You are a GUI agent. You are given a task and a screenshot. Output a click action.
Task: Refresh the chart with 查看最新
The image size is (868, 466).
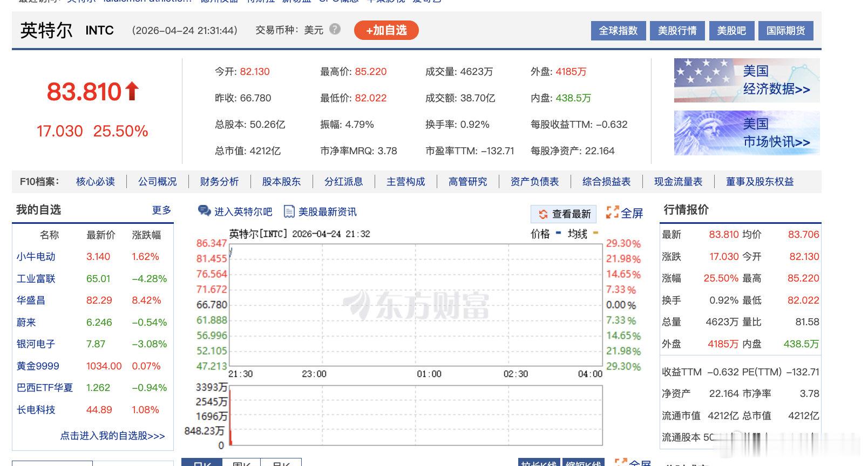[565, 214]
